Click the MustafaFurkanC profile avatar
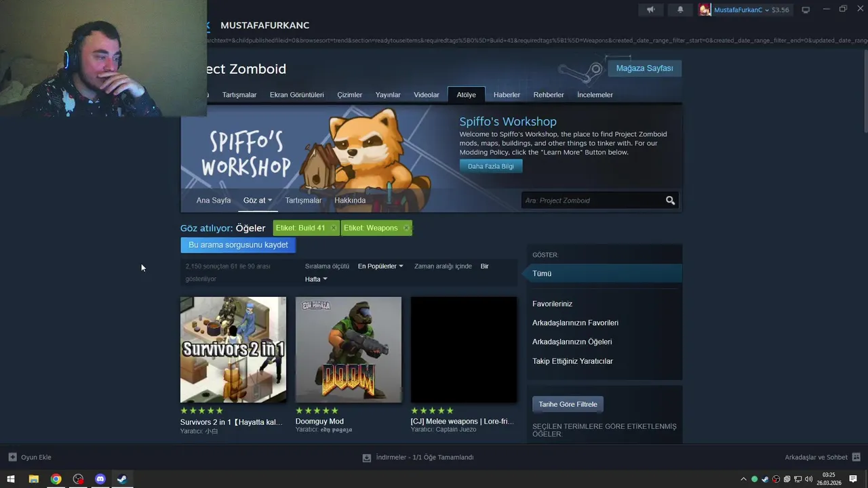The height and width of the screenshot is (488, 868). click(x=705, y=9)
